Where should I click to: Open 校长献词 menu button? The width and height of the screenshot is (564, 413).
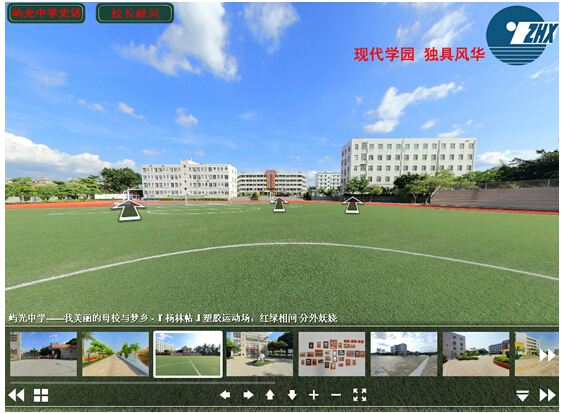[x=135, y=13]
